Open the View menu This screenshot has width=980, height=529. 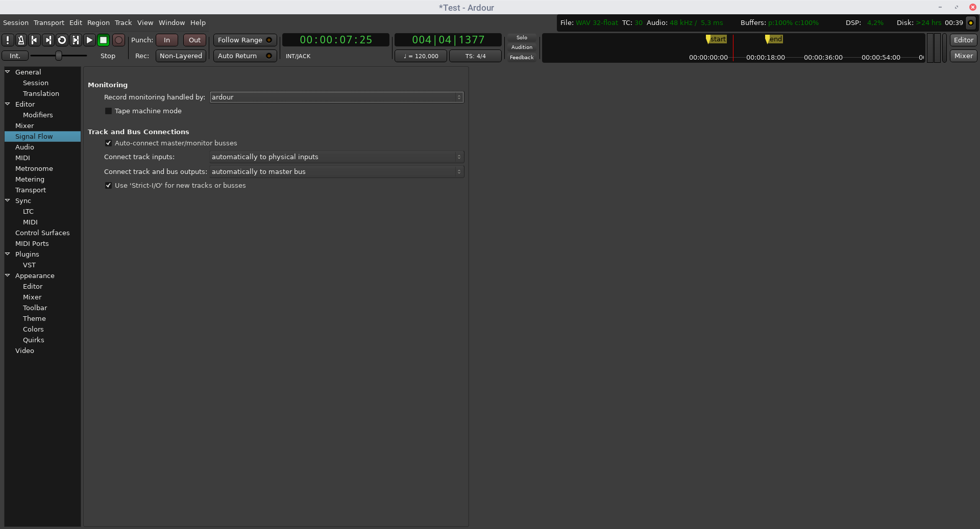click(145, 22)
